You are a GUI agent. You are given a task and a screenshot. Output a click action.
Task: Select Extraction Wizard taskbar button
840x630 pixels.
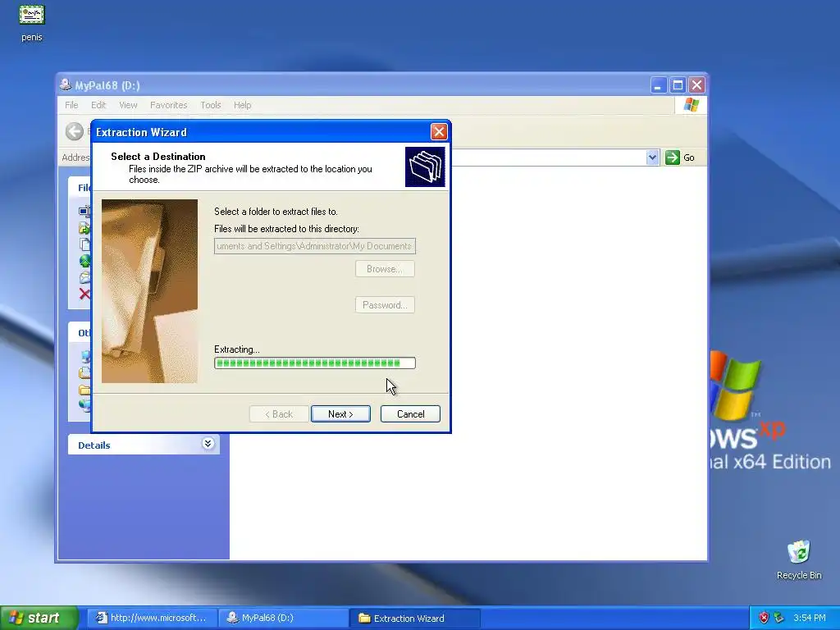click(x=415, y=618)
